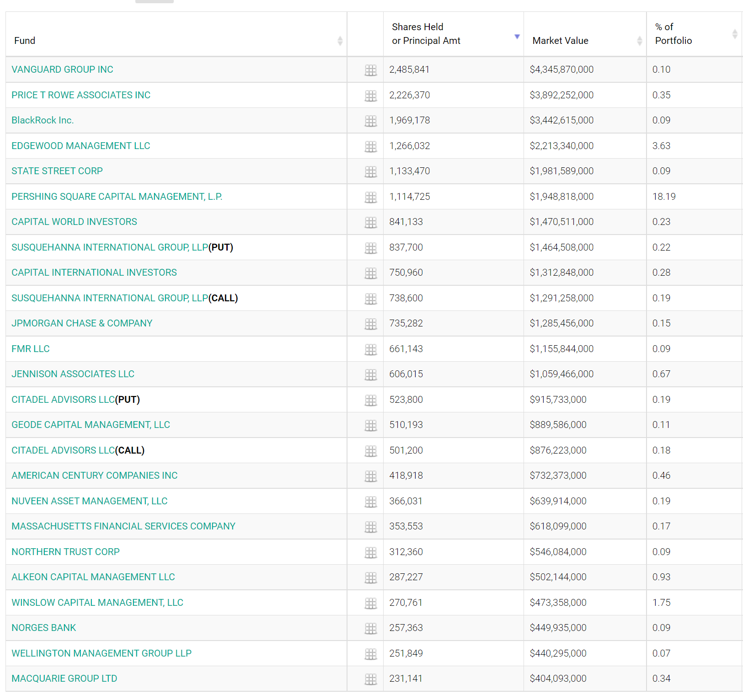Select Winslow Capital portfolio percent 1.75

(661, 603)
